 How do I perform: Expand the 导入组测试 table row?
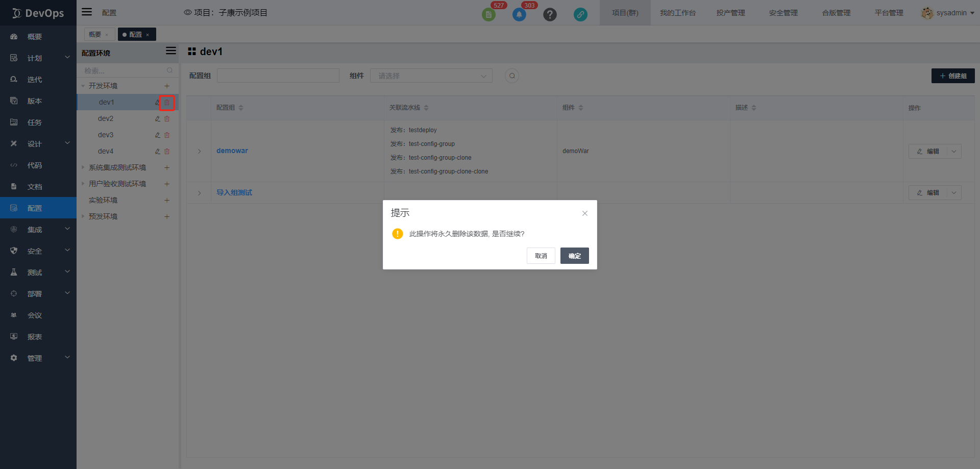[200, 193]
